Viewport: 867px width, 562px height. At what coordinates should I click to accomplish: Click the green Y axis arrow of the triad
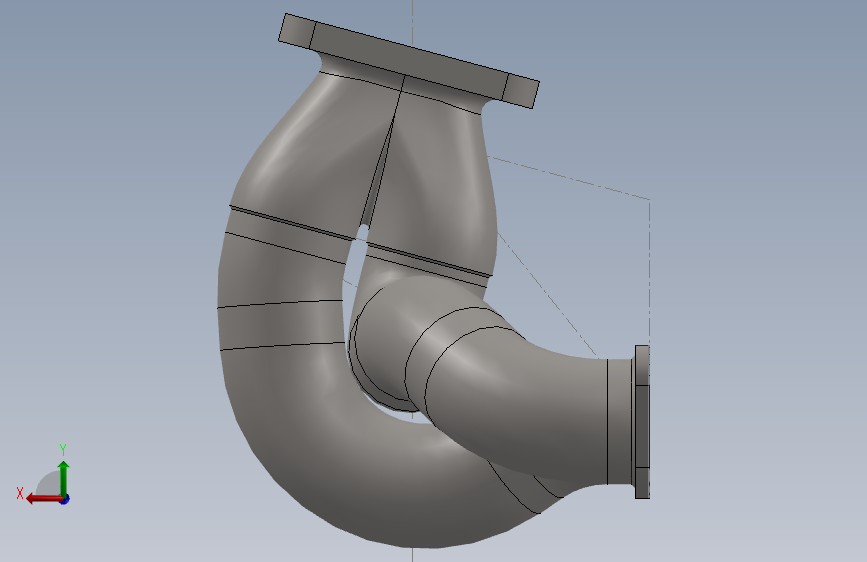(x=64, y=479)
